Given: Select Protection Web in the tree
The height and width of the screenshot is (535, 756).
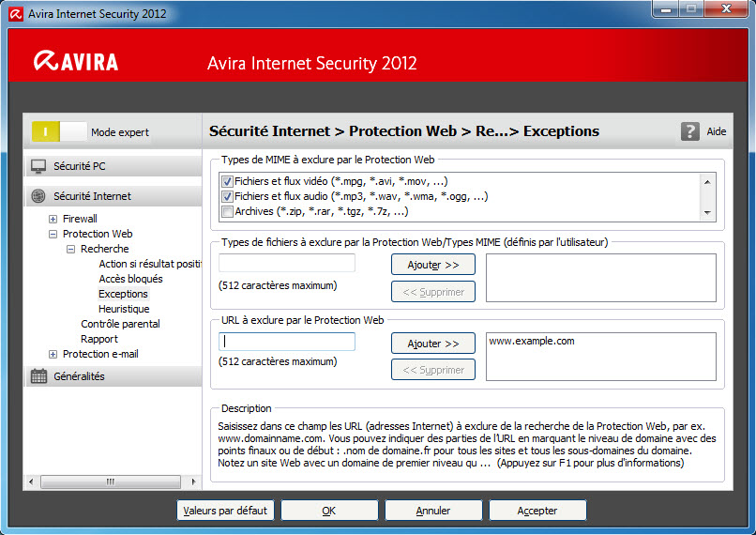Looking at the screenshot, I should coord(98,234).
